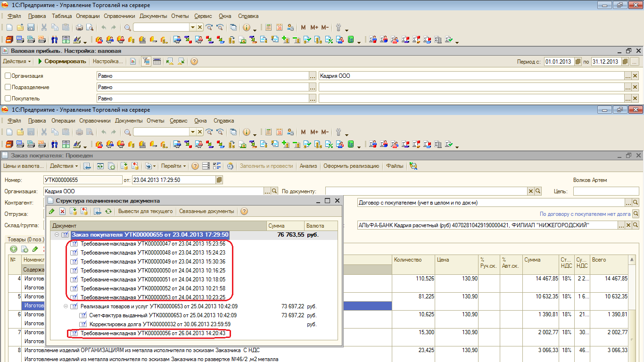The image size is (644, 362).
Task: Click the Связанные документы button
Action: coord(206,211)
